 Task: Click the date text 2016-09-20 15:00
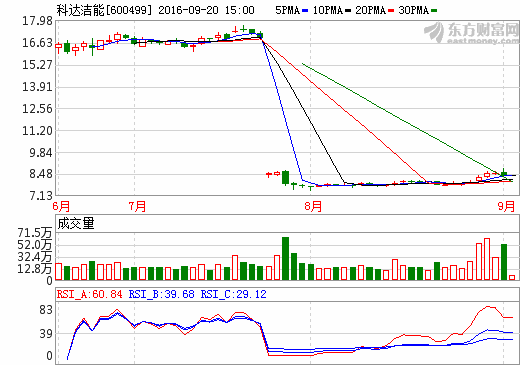tap(206, 10)
